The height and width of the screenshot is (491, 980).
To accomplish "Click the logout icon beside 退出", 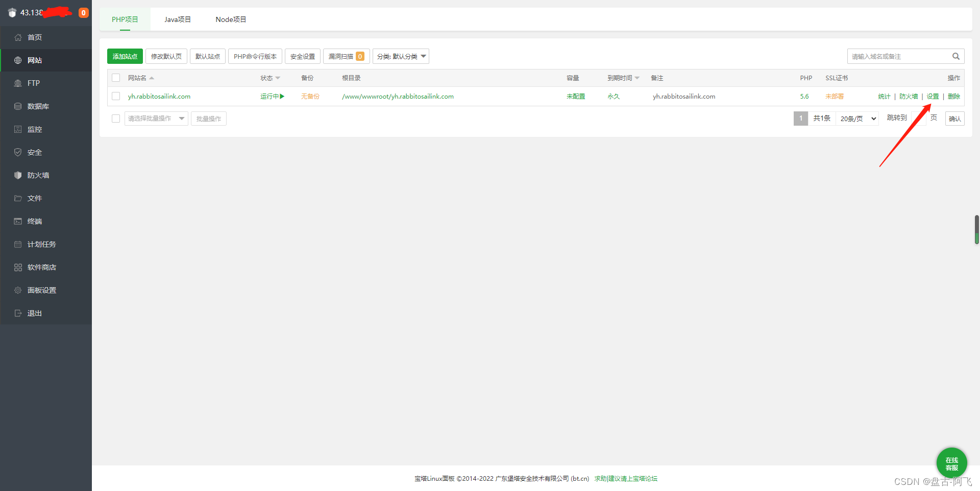I will click(x=18, y=313).
